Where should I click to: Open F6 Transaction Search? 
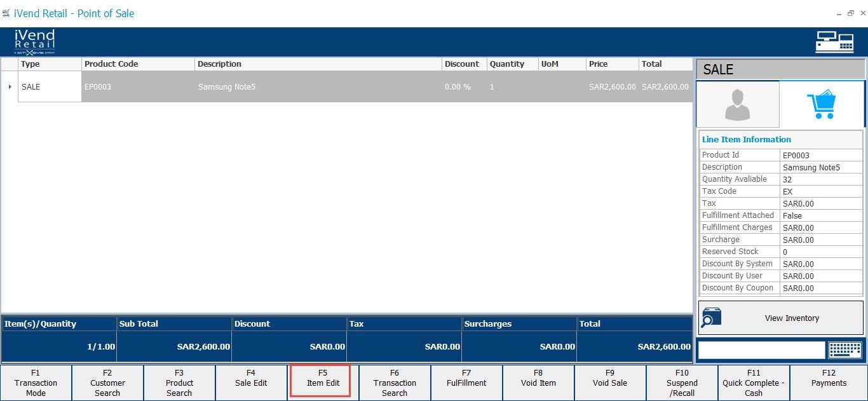395,383
